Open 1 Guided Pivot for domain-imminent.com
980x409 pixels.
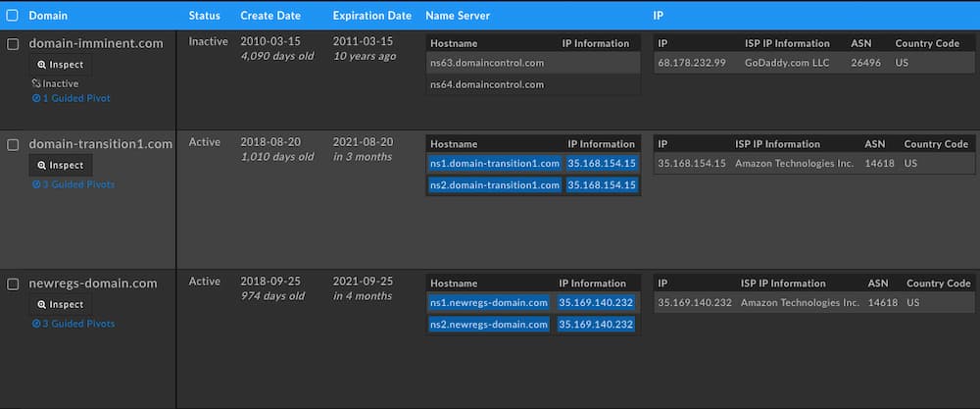pos(72,98)
